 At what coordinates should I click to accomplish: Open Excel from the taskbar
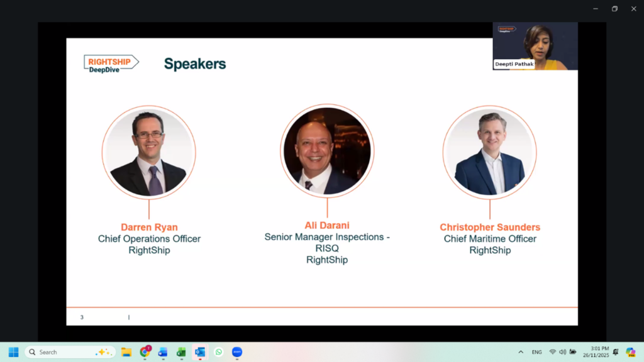click(x=181, y=352)
